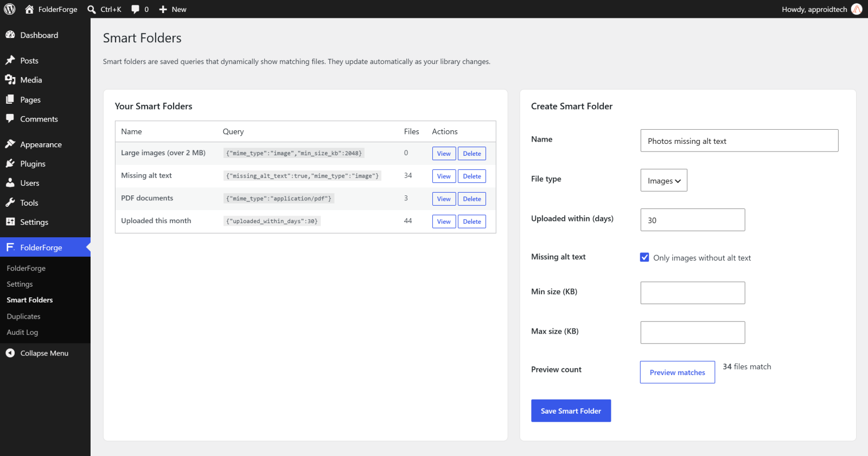Focus the Uploaded within days field
Image resolution: width=868 pixels, height=456 pixels.
tap(693, 220)
